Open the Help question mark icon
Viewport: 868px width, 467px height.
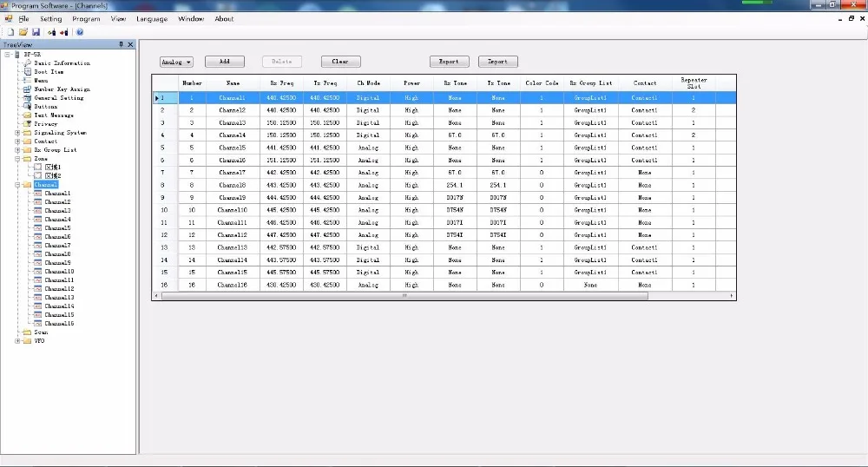tap(80, 32)
